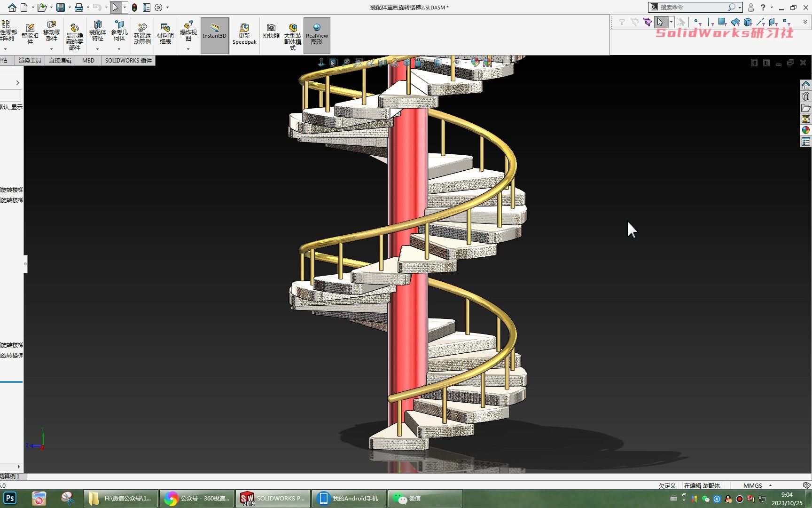The height and width of the screenshot is (508, 812).
Task: Expand the Print dropdown arrow
Action: [x=88, y=8]
